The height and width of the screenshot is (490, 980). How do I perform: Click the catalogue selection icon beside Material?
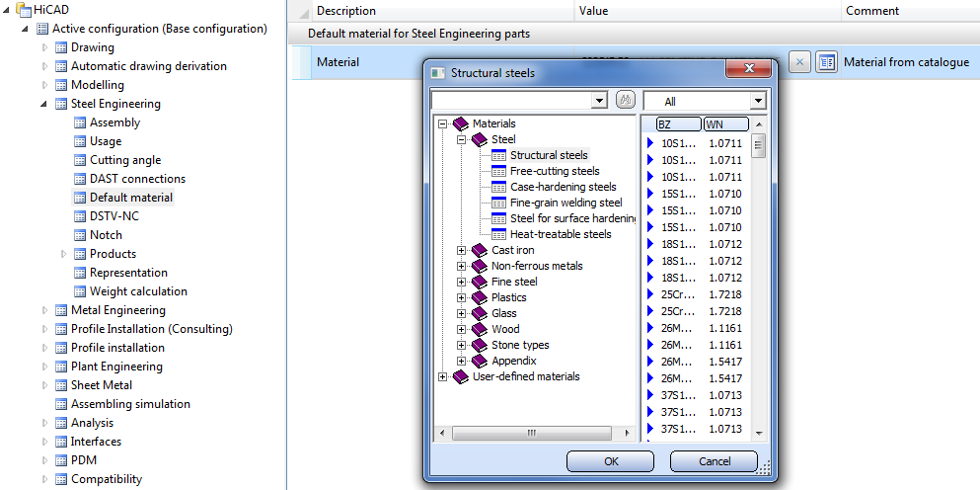826,62
